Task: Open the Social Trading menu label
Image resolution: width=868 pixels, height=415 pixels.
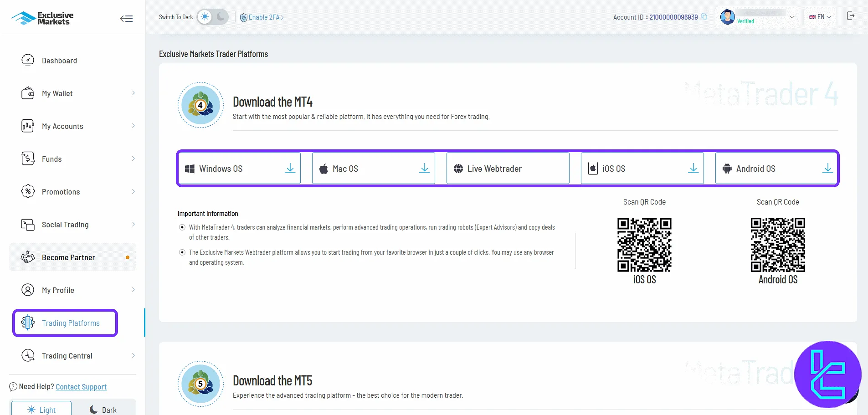Action: pyautogui.click(x=65, y=225)
